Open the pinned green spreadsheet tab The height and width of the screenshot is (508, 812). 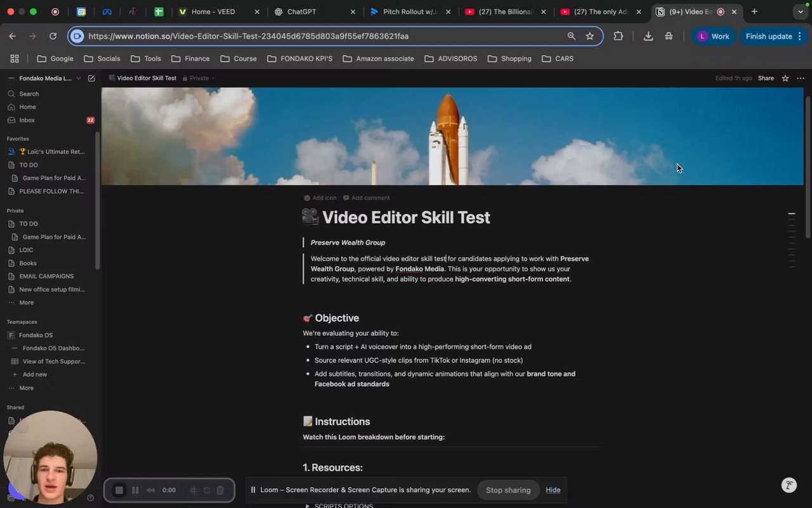point(159,11)
